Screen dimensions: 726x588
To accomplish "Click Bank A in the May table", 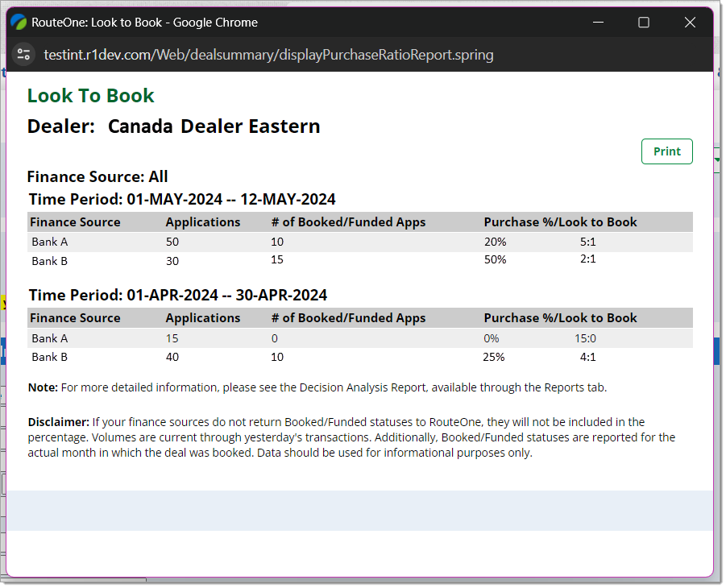I will tap(49, 242).
